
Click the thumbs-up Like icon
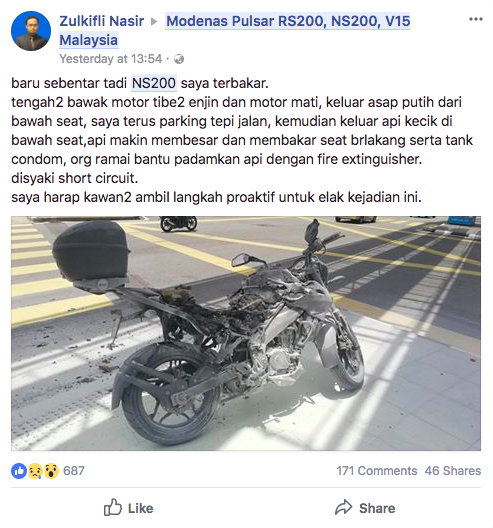tap(112, 507)
